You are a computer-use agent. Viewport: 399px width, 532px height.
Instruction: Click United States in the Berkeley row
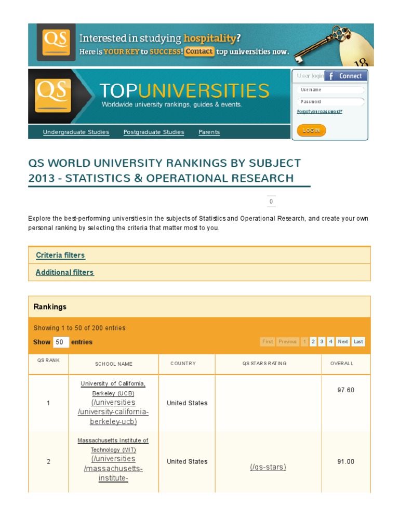[187, 403]
